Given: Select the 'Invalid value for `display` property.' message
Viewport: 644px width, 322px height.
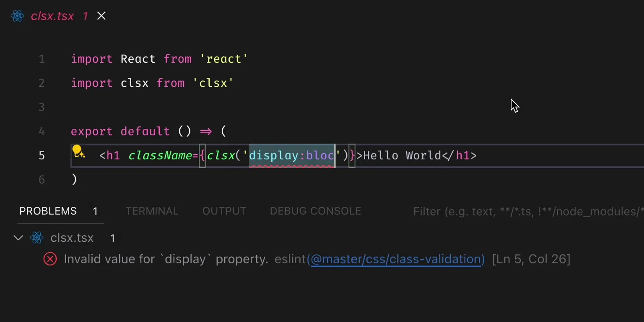Looking at the screenshot, I should [166, 259].
